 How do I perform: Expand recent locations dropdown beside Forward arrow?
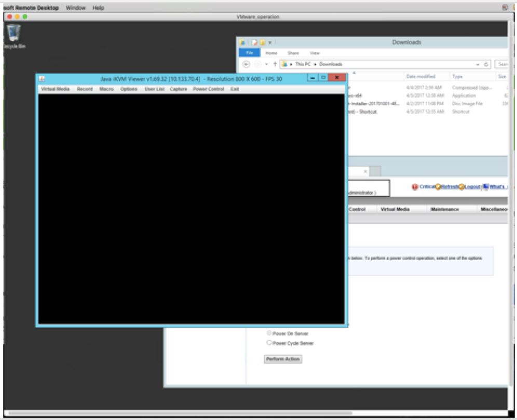click(x=266, y=64)
